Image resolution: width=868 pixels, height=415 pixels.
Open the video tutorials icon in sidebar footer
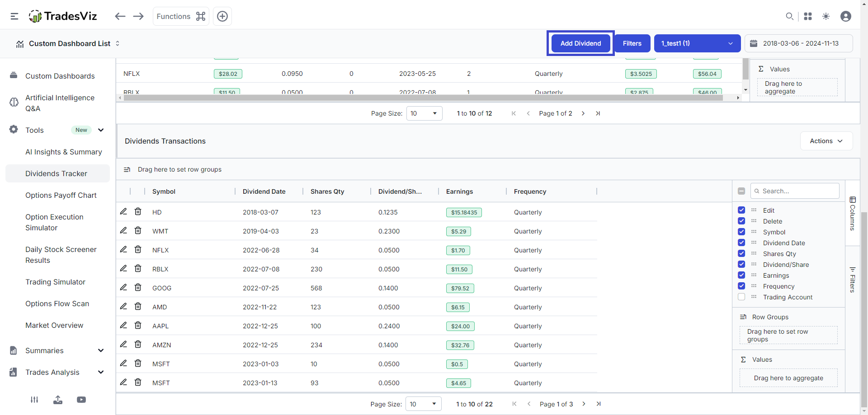tap(81, 400)
